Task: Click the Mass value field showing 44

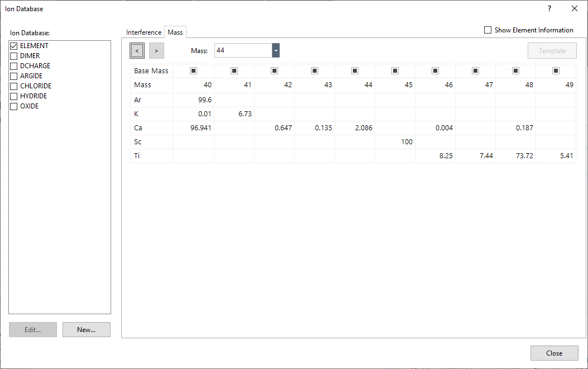Action: 243,50
